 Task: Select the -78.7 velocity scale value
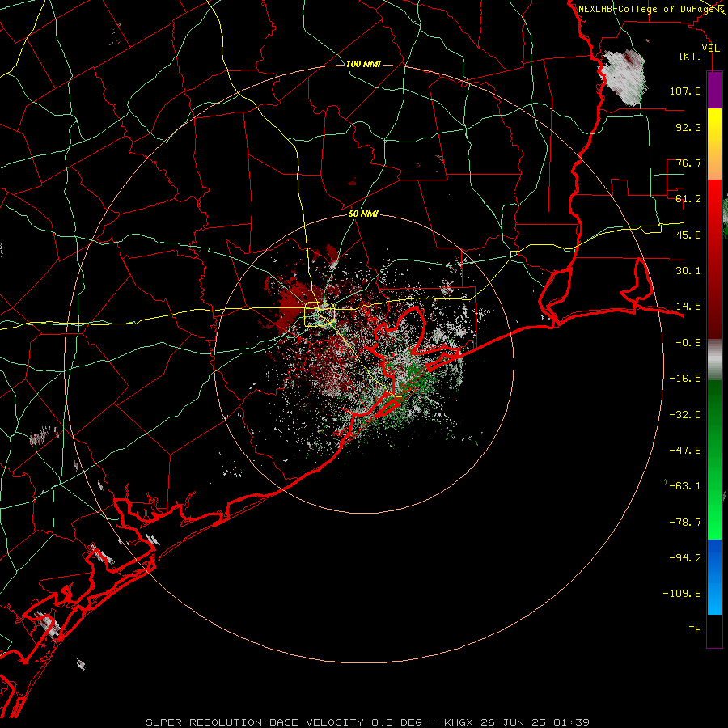click(685, 523)
